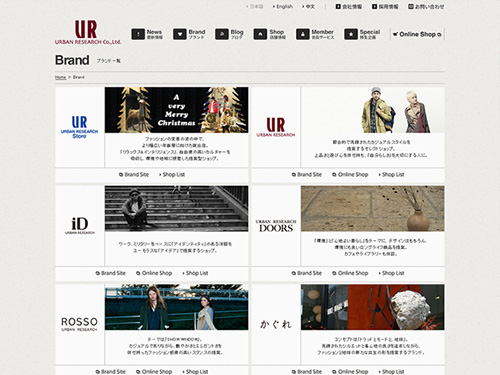Click the red wall storefront banner image
The image size is (500, 375).
click(x=373, y=307)
